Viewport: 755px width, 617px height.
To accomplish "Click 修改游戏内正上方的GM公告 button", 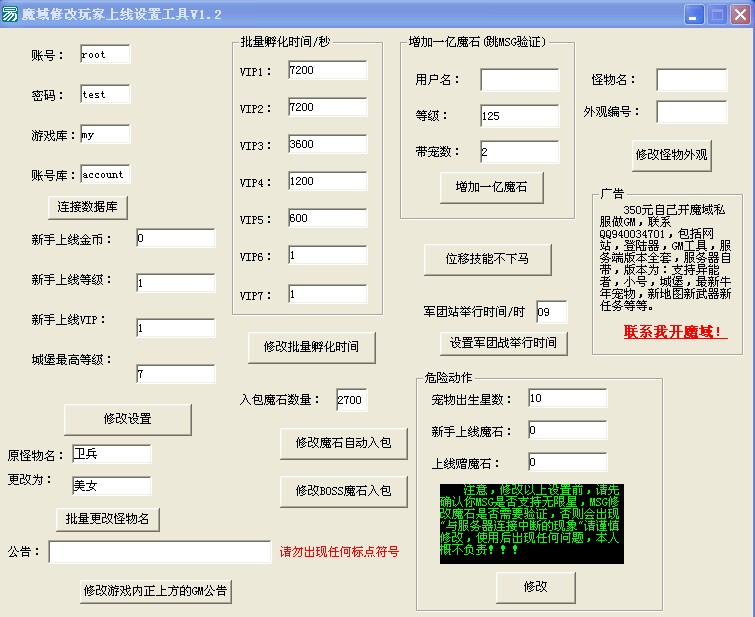I will coord(156,591).
